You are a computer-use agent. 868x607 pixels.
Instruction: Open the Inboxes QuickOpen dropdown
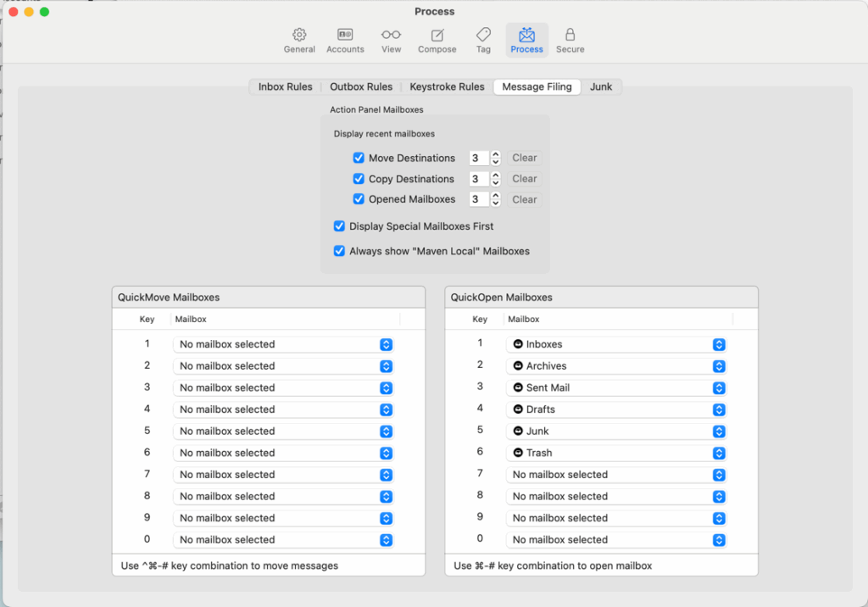[616, 344]
